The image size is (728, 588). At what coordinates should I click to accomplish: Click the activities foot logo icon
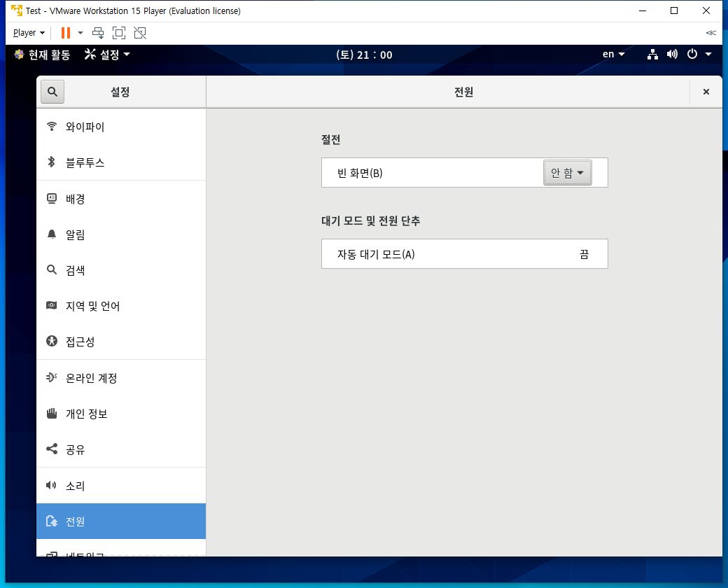coord(19,55)
